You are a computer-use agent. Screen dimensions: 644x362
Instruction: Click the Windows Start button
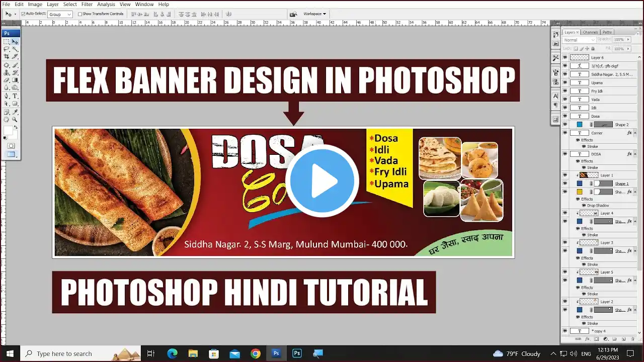pos(10,353)
